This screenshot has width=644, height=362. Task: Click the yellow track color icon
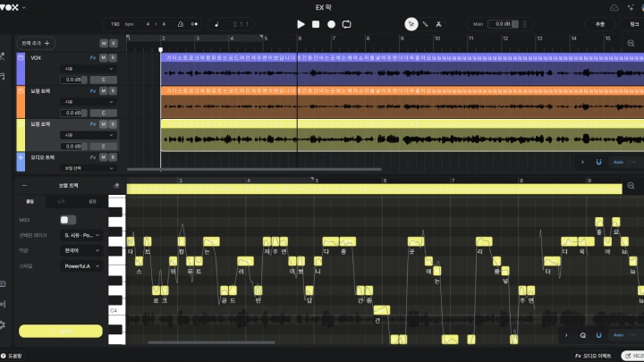point(21,124)
